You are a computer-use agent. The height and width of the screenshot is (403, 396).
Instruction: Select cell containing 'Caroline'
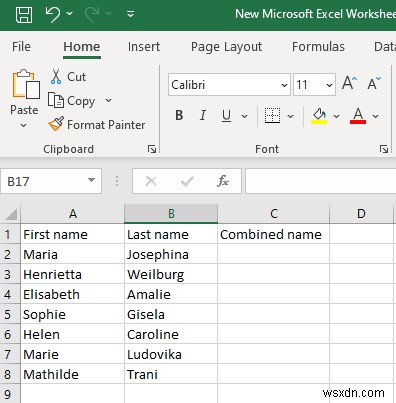[171, 334]
